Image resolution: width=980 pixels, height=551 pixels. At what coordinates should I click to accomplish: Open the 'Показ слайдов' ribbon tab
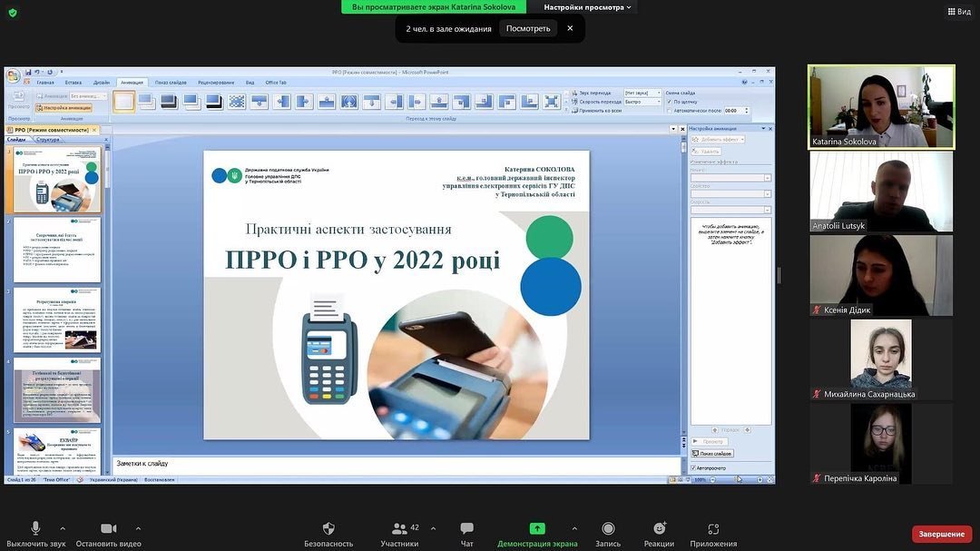tap(171, 83)
